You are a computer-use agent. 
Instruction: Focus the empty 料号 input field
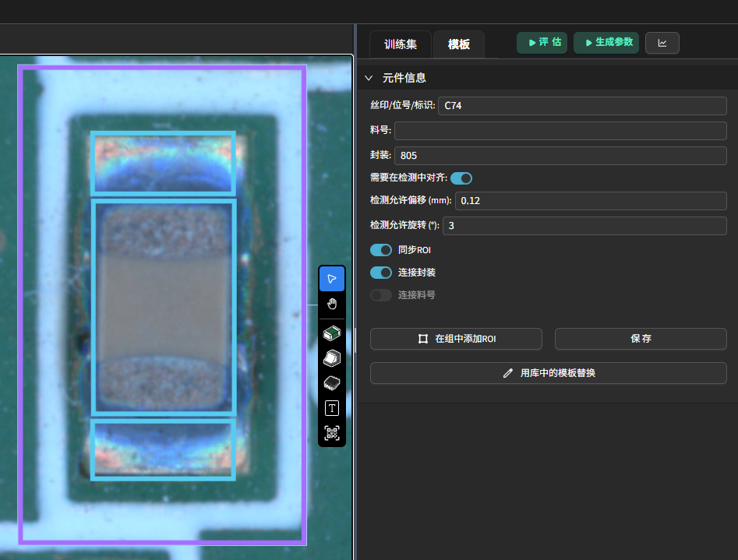point(560,131)
